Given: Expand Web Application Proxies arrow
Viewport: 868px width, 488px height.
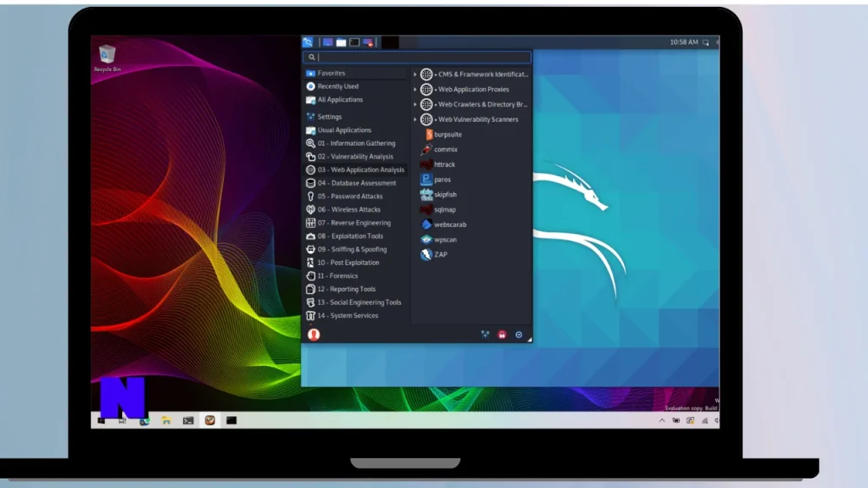Looking at the screenshot, I should pyautogui.click(x=415, y=89).
